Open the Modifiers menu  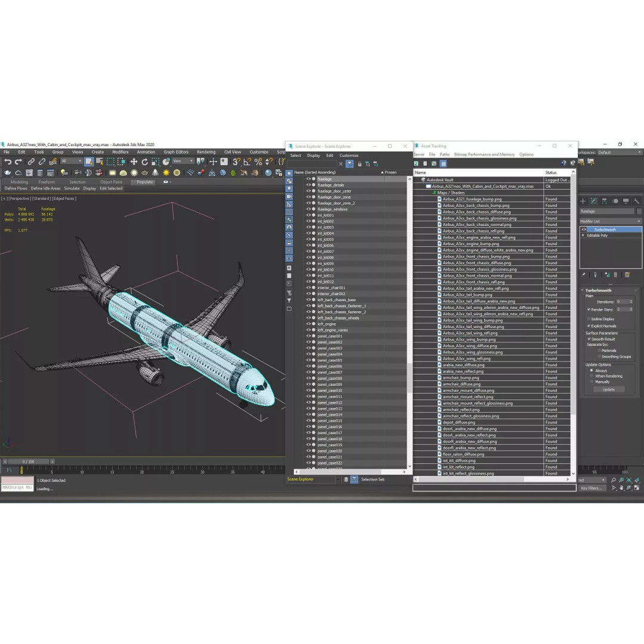click(x=120, y=152)
